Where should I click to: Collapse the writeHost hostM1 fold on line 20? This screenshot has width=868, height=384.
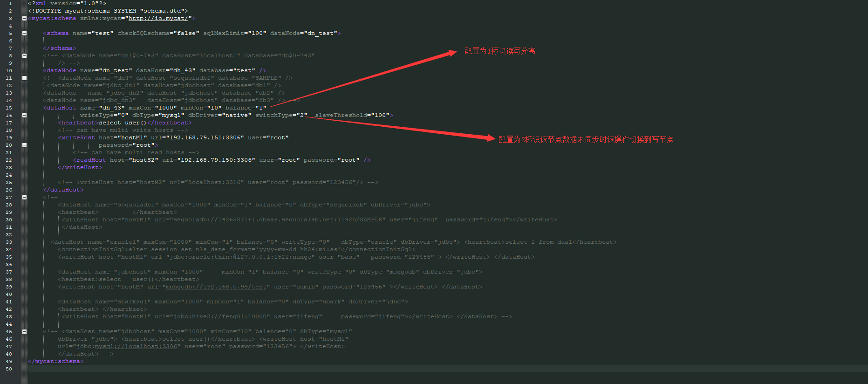(x=24, y=145)
